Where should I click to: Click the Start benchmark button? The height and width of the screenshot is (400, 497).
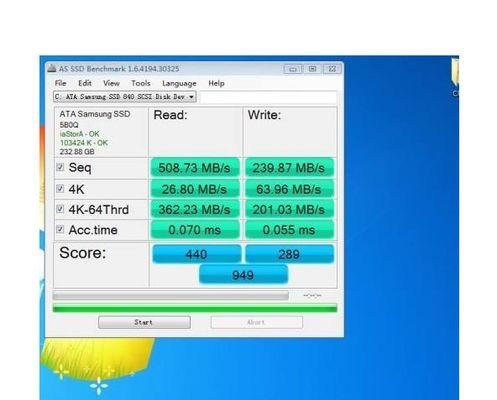[x=144, y=322]
